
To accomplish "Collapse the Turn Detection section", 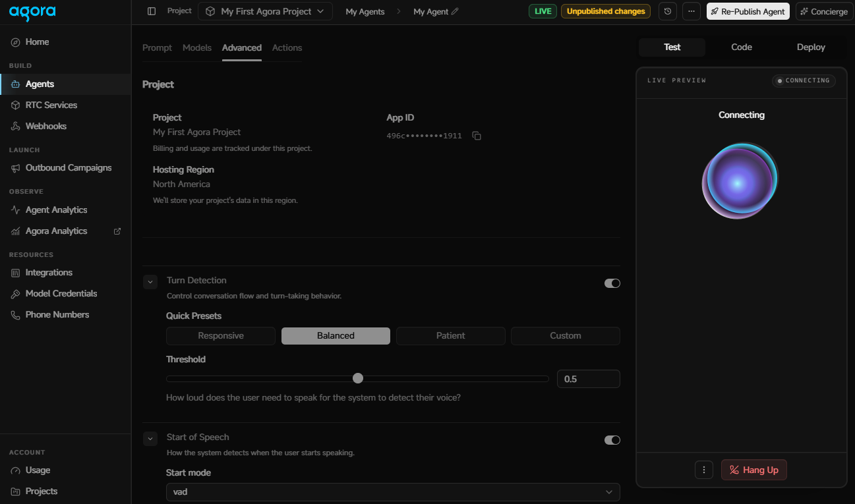I will click(x=150, y=282).
